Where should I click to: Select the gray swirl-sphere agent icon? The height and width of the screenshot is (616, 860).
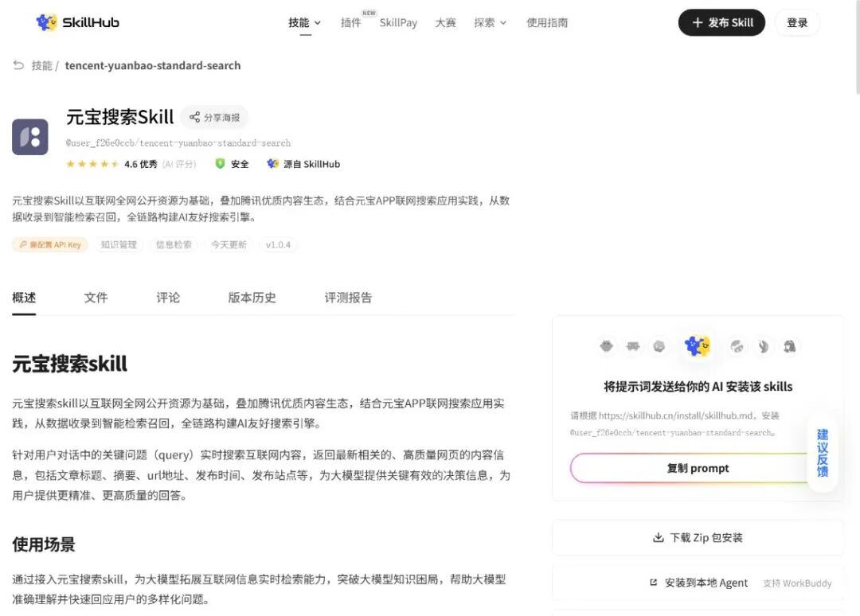coord(737,346)
